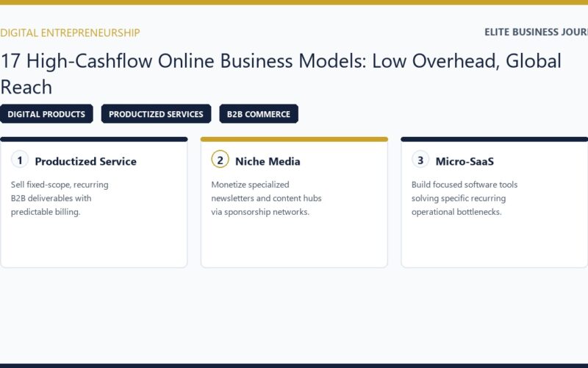Open the Micro-SaaS card title
The height and width of the screenshot is (368, 588).
point(465,161)
